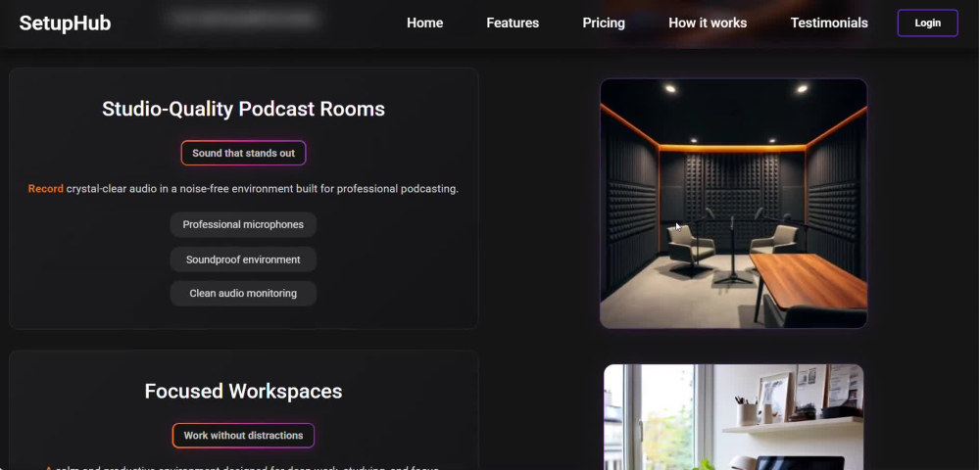This screenshot has width=980, height=470.
Task: Select the Professional microphones pill
Action: pyautogui.click(x=243, y=224)
